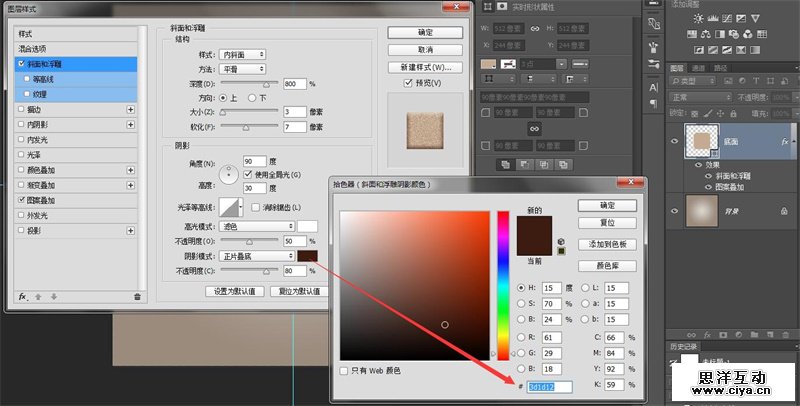
Task: Click the dark brown shadow color swatch
Action: (x=307, y=256)
